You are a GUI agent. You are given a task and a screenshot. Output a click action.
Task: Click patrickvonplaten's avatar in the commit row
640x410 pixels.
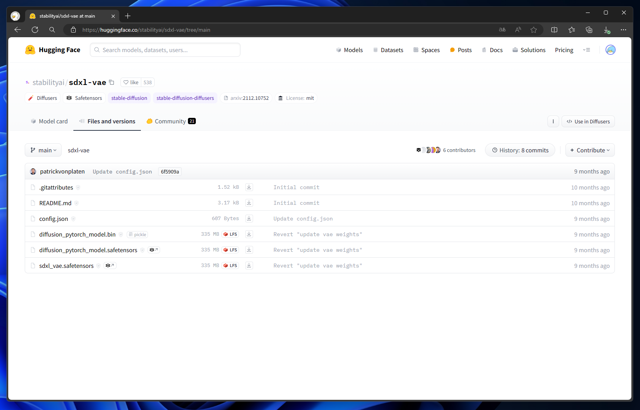coord(33,171)
